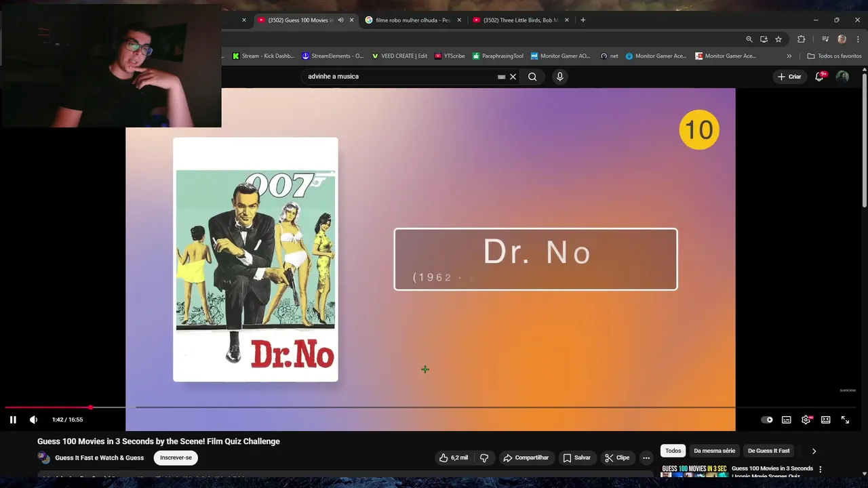Open the Criar create menu

(x=789, y=77)
